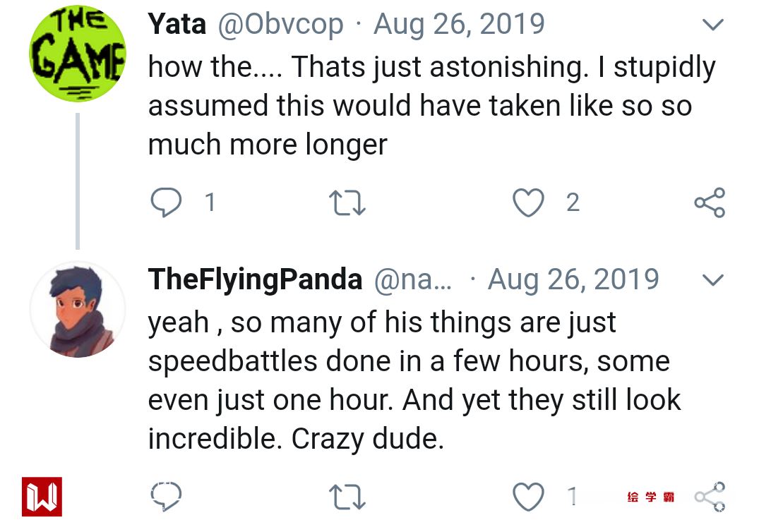Open Yata's profile name
The height and width of the screenshot is (532, 759).
[177, 25]
